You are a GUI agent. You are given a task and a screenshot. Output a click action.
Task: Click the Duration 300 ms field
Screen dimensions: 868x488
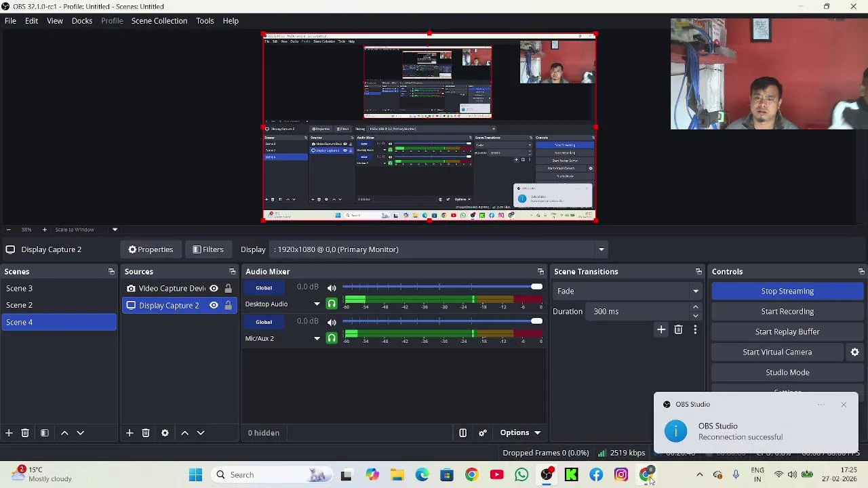(639, 311)
